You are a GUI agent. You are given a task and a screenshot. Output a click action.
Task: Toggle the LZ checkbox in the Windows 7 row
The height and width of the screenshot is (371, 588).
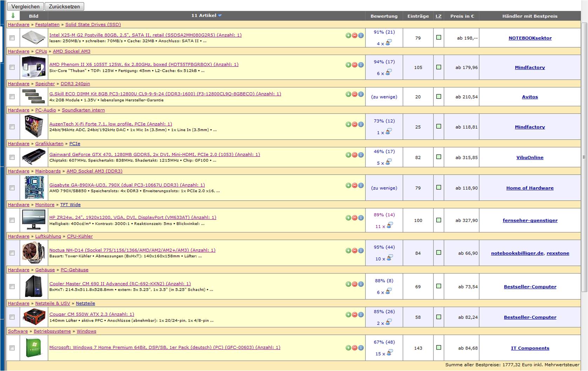coord(439,348)
